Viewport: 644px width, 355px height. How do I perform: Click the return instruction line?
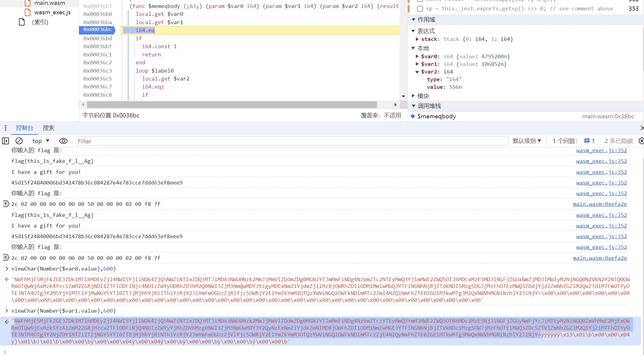click(151, 55)
